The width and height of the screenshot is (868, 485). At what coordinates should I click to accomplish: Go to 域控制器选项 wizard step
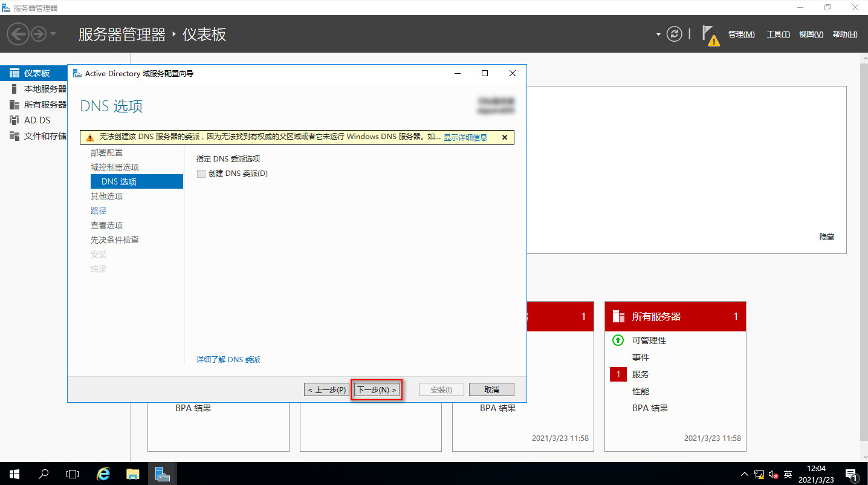(115, 167)
